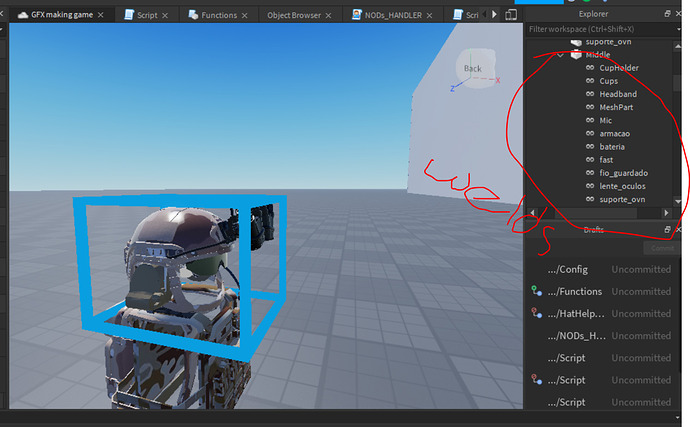The width and height of the screenshot is (690, 427).
Task: Select the bateria weld
Action: [612, 147]
